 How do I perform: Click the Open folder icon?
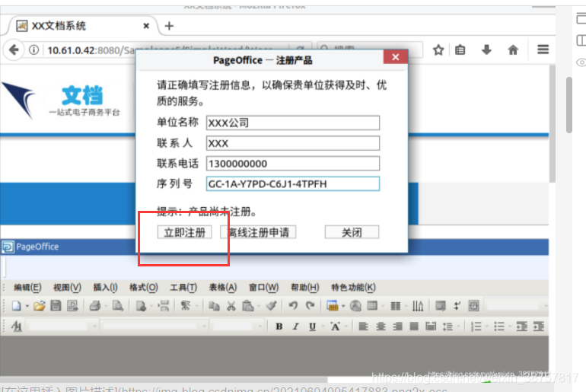click(x=39, y=306)
